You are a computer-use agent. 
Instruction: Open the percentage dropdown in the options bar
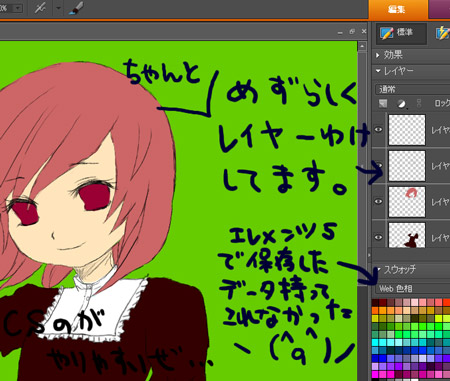coord(17,8)
